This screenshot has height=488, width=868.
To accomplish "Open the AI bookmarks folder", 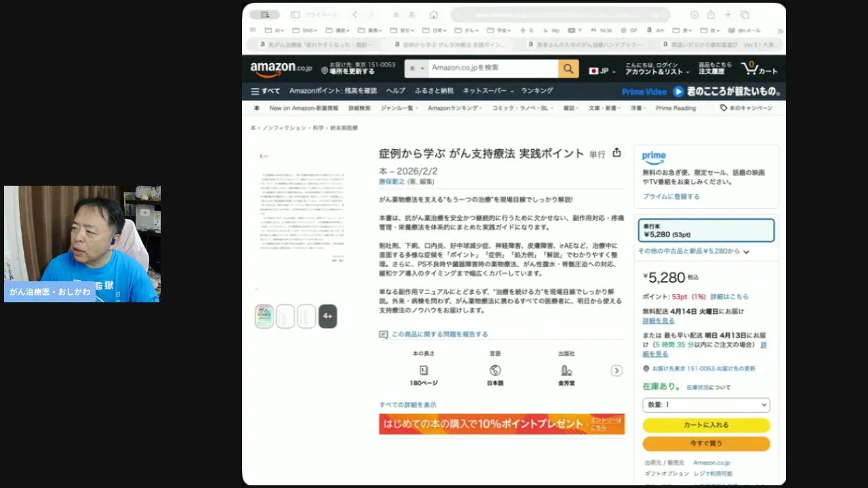I will pyautogui.click(x=274, y=30).
